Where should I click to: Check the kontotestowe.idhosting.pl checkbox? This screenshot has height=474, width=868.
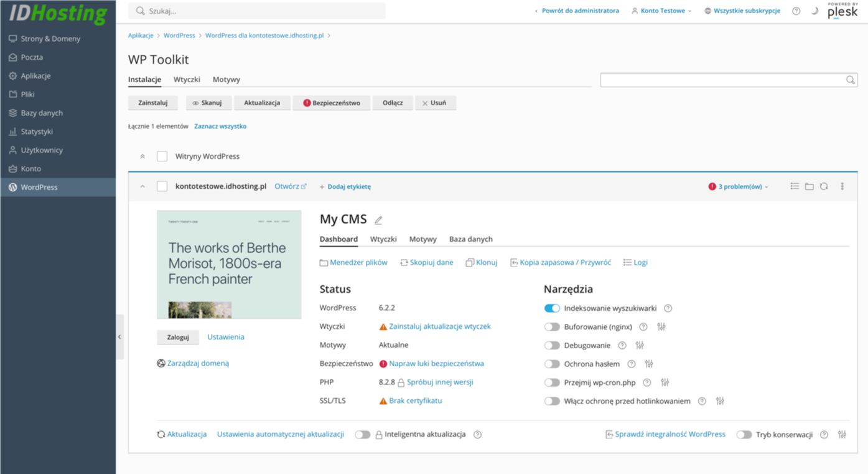[162, 186]
